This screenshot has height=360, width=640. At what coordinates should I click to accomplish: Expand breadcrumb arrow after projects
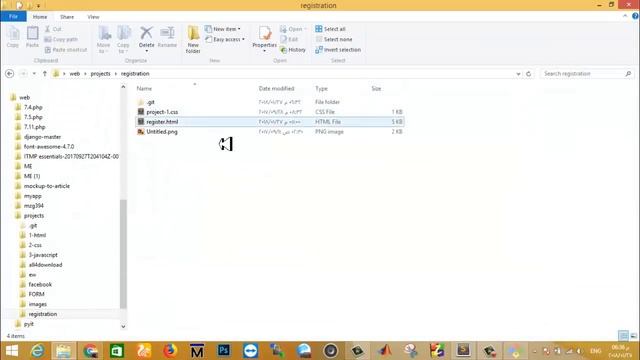pyautogui.click(x=116, y=74)
